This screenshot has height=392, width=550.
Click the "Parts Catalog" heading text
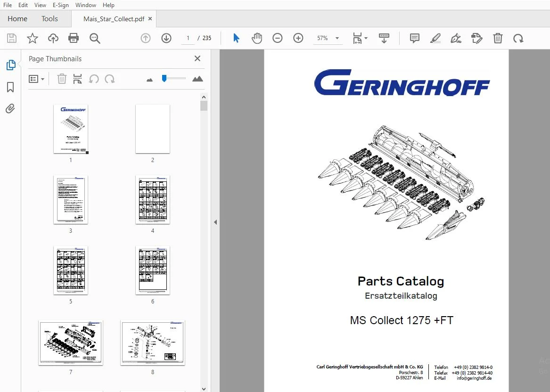click(x=401, y=281)
